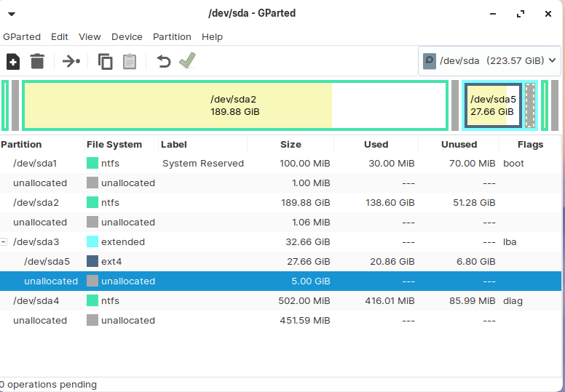
Task: Click the Used column header
Action: click(376, 145)
